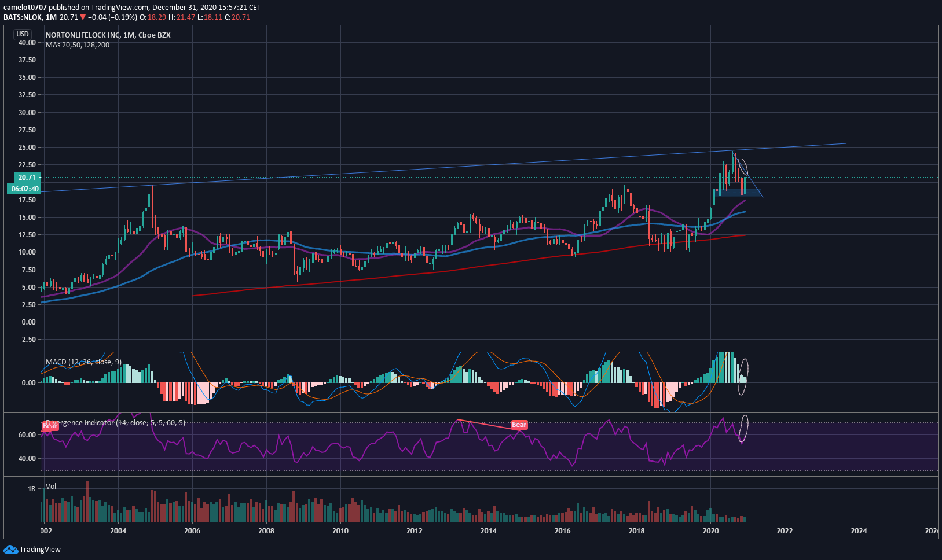Click the 2014 year on time axis
Screen dimensions: 942x560
pyautogui.click(x=489, y=531)
